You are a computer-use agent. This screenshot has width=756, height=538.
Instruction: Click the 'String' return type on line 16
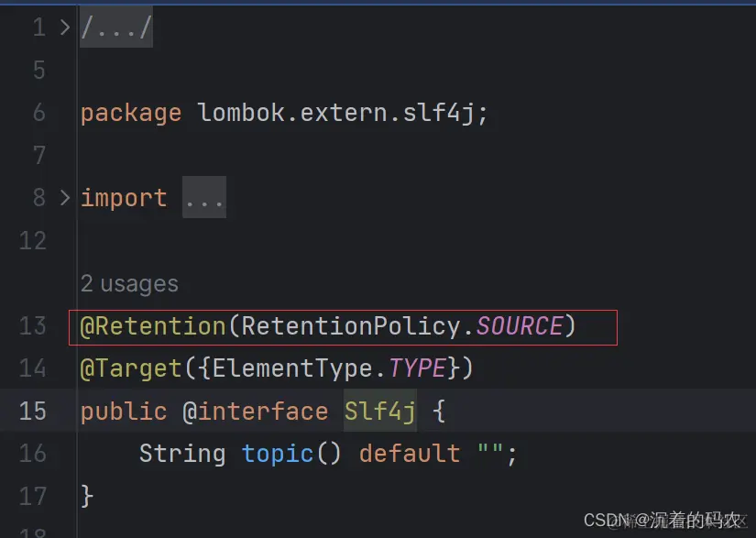click(182, 454)
